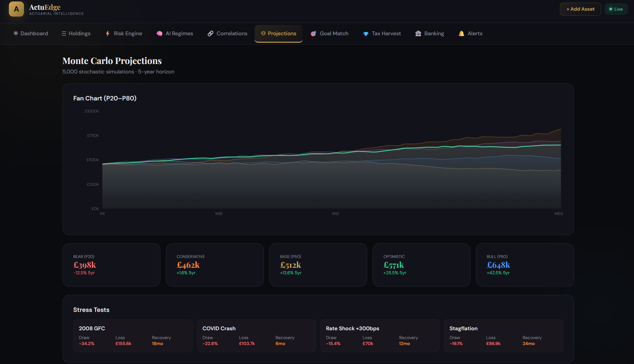The width and height of the screenshot is (634, 364).
Task: Click the bank building Banking icon
Action: tap(418, 33)
